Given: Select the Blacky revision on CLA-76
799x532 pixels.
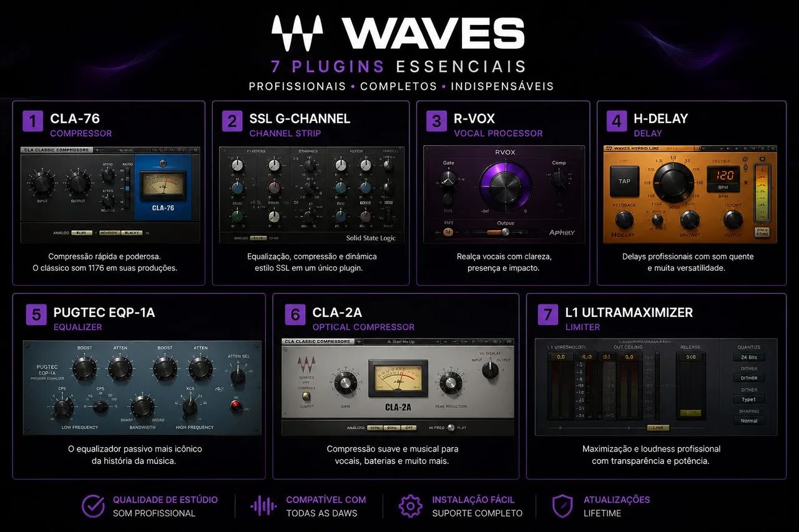Looking at the screenshot, I should click(x=132, y=233).
